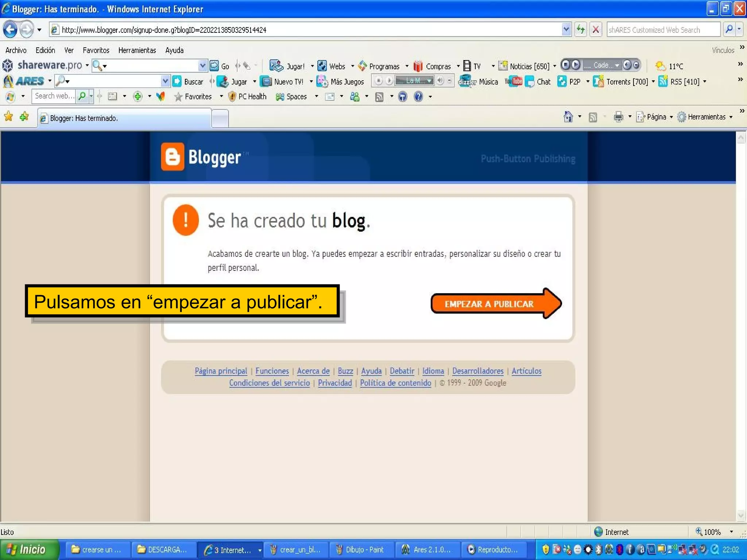
Task: Open the Favoritos menu
Action: [x=96, y=50]
